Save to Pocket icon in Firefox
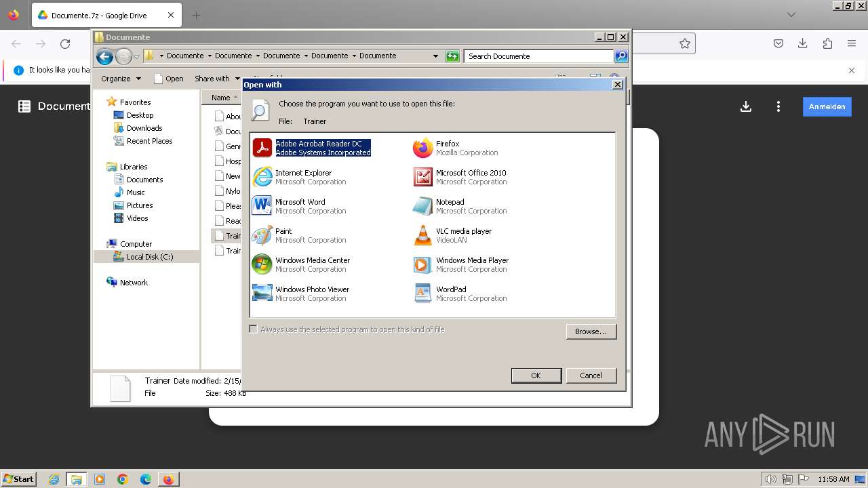The height and width of the screenshot is (488, 868). 778,44
